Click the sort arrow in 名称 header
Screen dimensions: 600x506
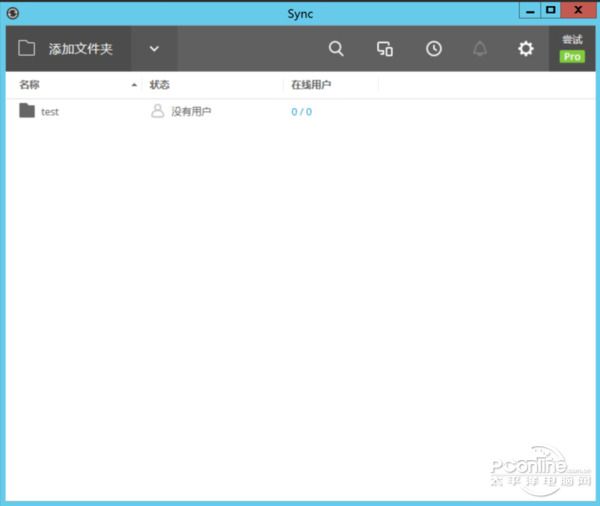coord(134,85)
